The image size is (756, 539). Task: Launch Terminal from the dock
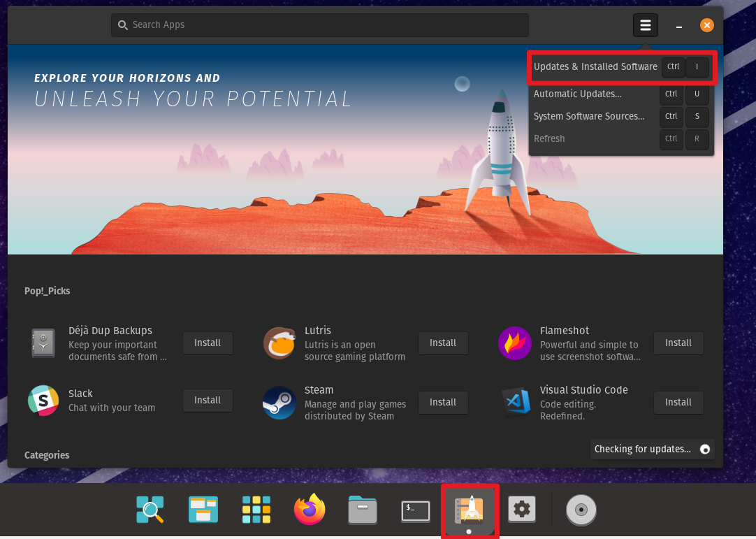pyautogui.click(x=416, y=511)
